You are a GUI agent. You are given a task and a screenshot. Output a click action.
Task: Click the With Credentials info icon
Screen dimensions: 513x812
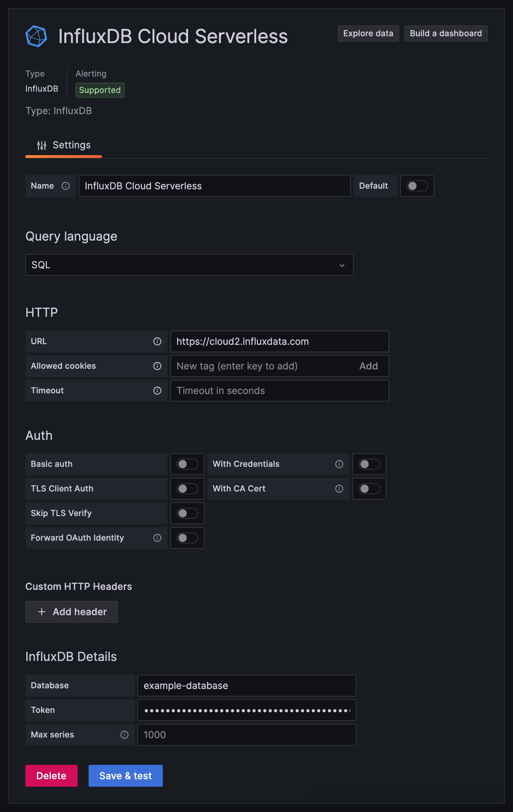pos(339,464)
